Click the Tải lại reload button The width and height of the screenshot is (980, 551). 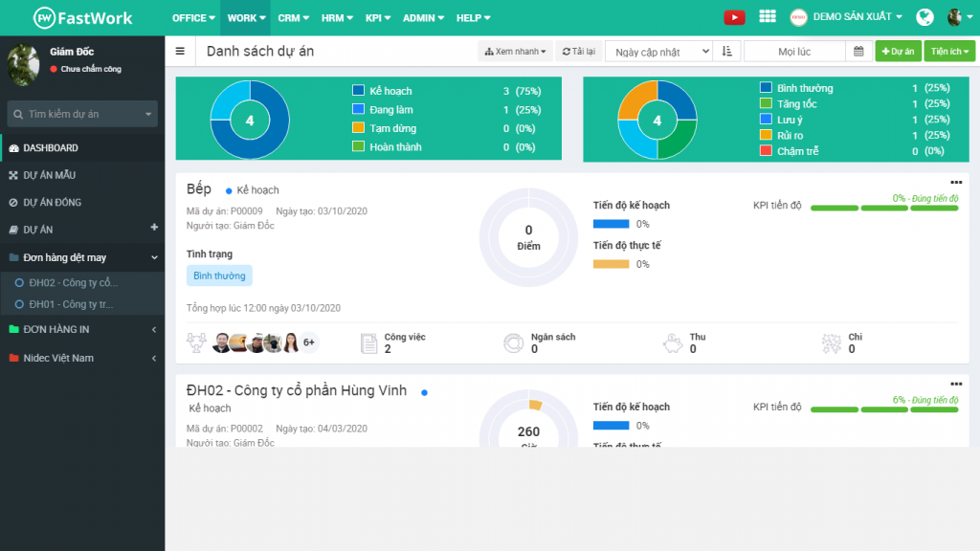point(578,52)
